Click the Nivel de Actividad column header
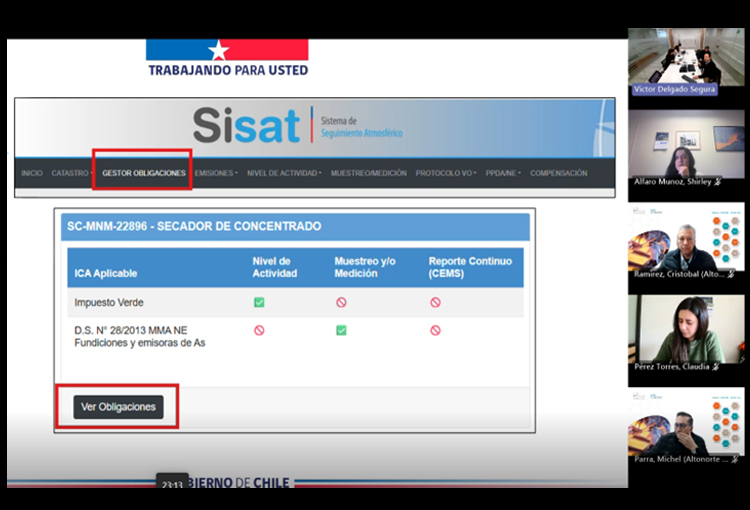Image resolution: width=750 pixels, height=510 pixels. pos(275,267)
